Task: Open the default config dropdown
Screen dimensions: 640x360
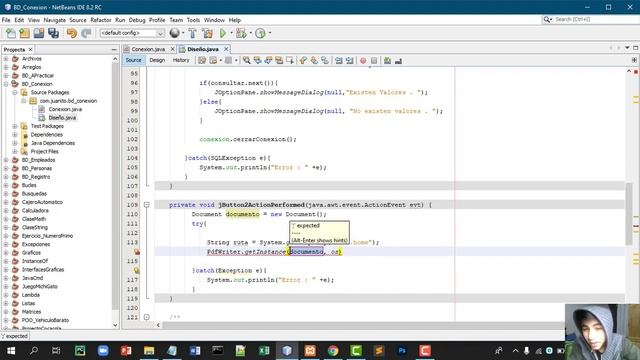Action: [132, 33]
